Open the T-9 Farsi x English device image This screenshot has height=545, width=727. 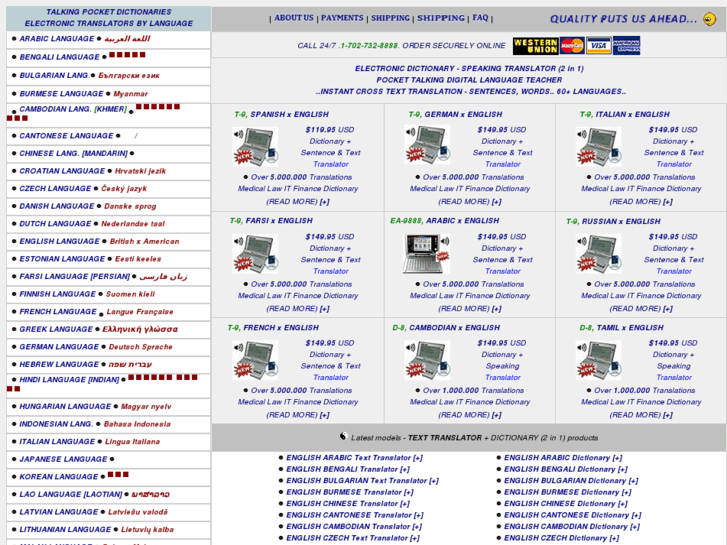tap(255, 254)
